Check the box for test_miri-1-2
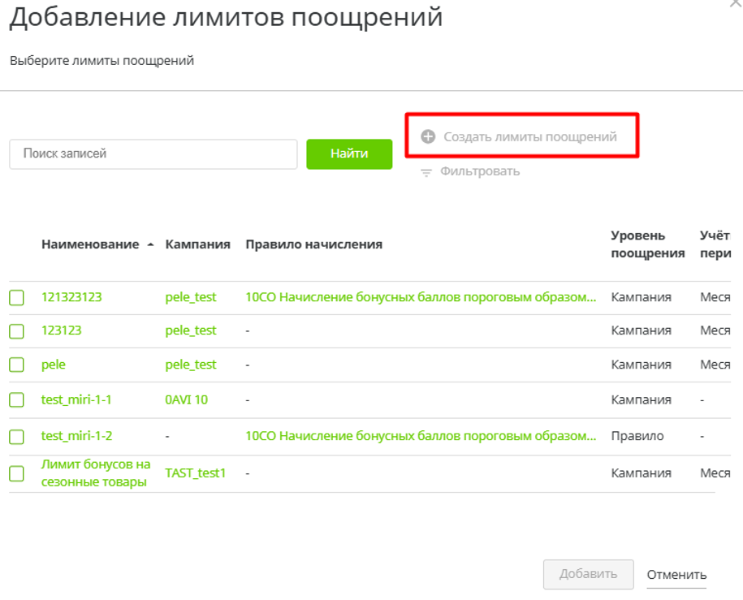This screenshot has height=600, width=743. pos(17,436)
